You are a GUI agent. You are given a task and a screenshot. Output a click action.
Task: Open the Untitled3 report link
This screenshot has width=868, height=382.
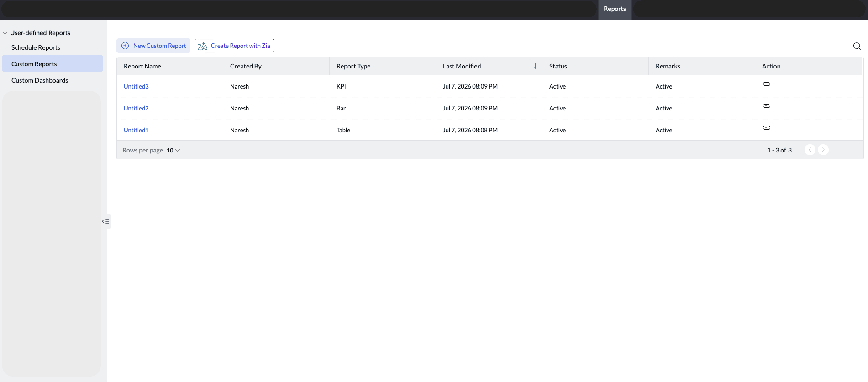136,86
